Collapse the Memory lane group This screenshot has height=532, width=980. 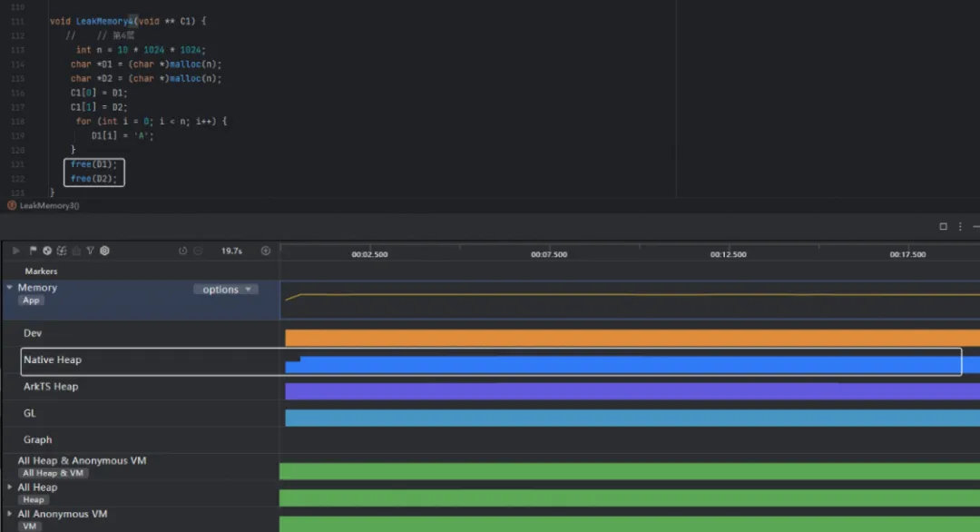coord(9,288)
